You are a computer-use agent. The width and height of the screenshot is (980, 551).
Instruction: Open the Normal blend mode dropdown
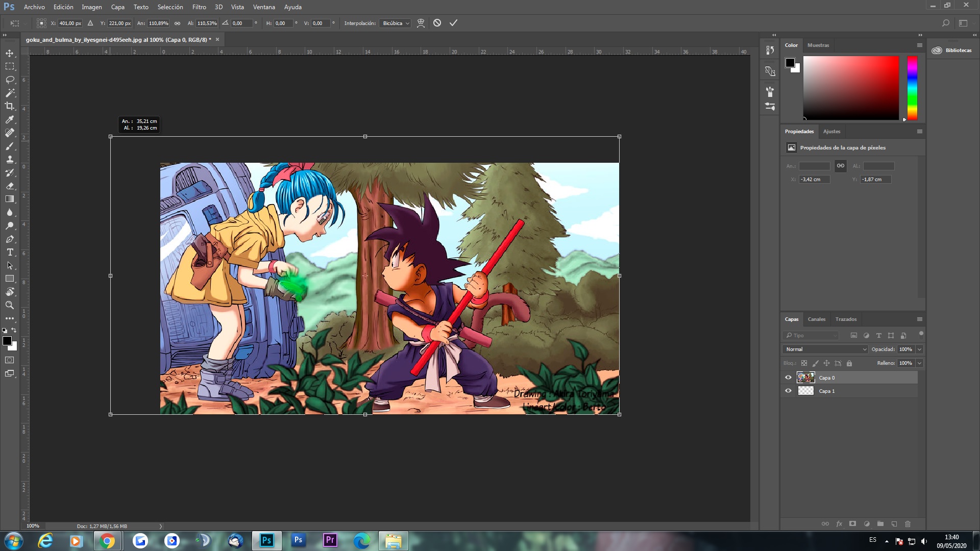825,349
